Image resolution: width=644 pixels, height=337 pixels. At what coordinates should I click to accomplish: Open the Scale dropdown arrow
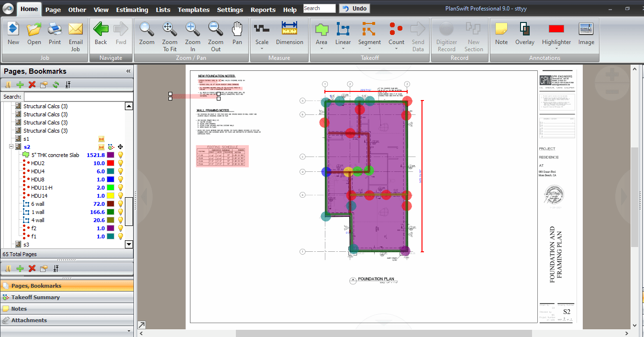click(262, 49)
